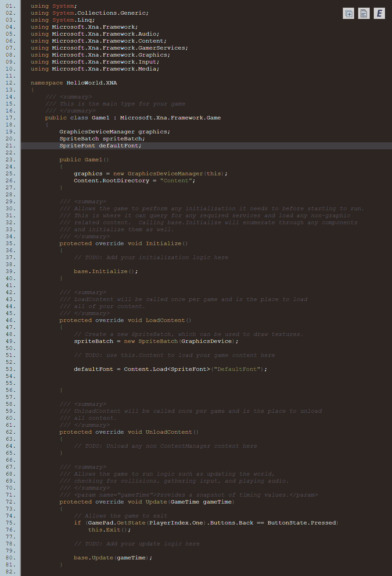Click 'using System.Collections.Generic;' line

click(90, 13)
